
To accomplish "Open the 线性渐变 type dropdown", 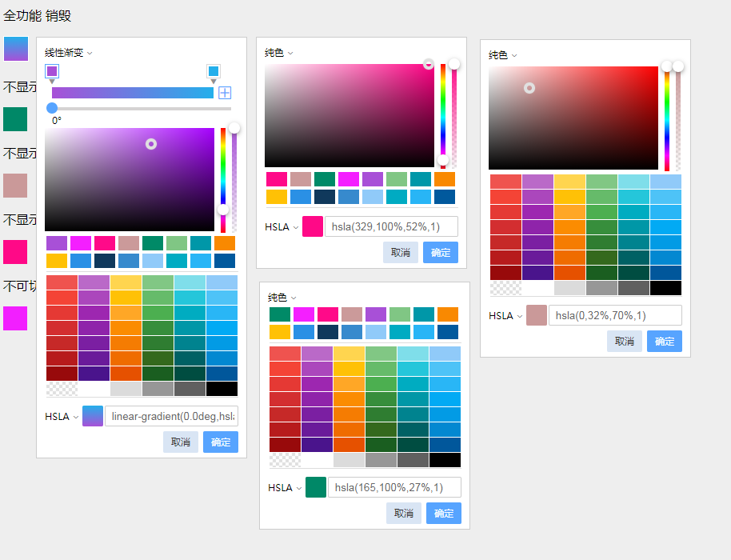I will (69, 53).
